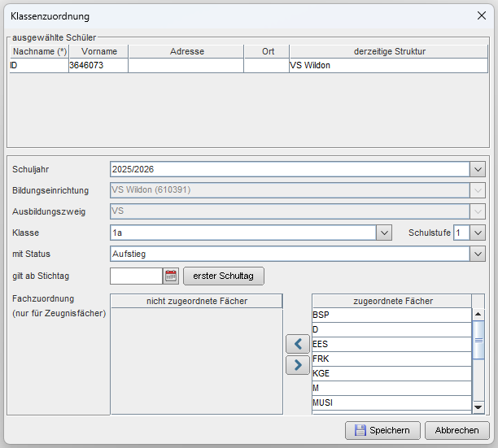This screenshot has height=448, width=498.
Task: Open the Schuljahr dropdown
Action: tap(478, 169)
